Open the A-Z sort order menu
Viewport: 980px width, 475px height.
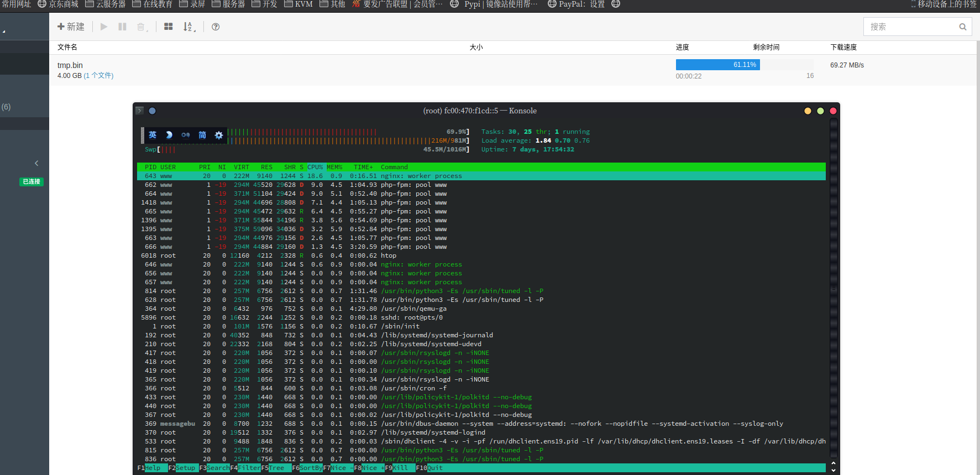(x=189, y=27)
